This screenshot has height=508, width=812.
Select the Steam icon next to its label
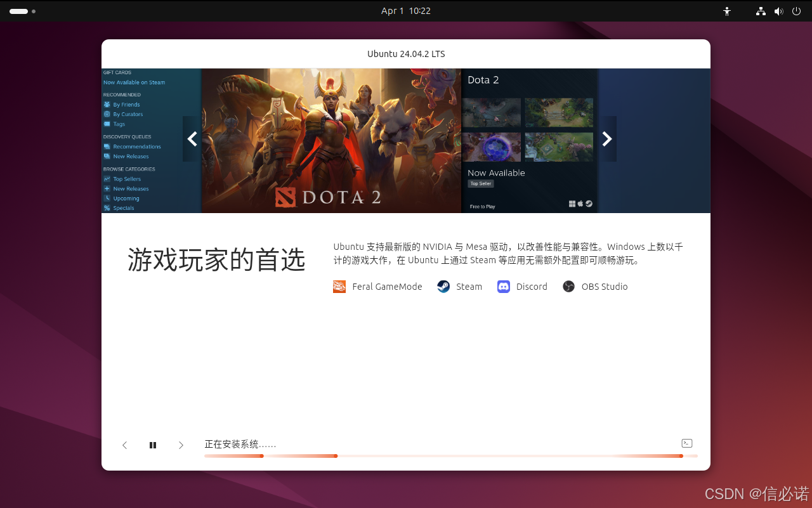443,286
